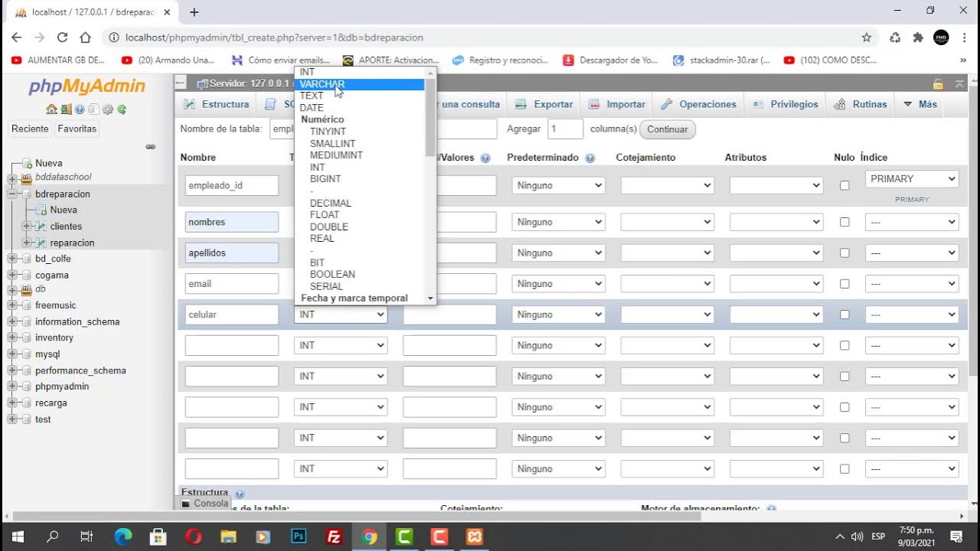
Task: Choose BIGINT from the type list
Action: click(x=360, y=179)
